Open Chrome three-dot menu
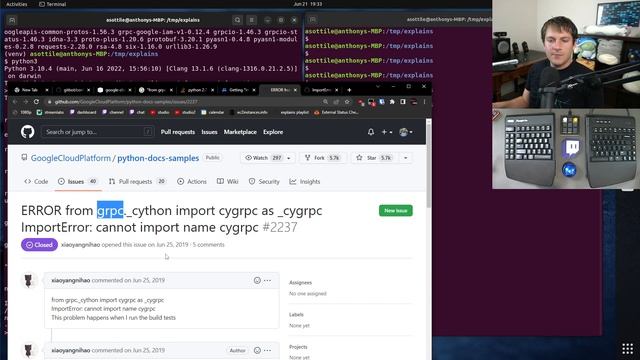The width and height of the screenshot is (640, 360). coord(424,102)
